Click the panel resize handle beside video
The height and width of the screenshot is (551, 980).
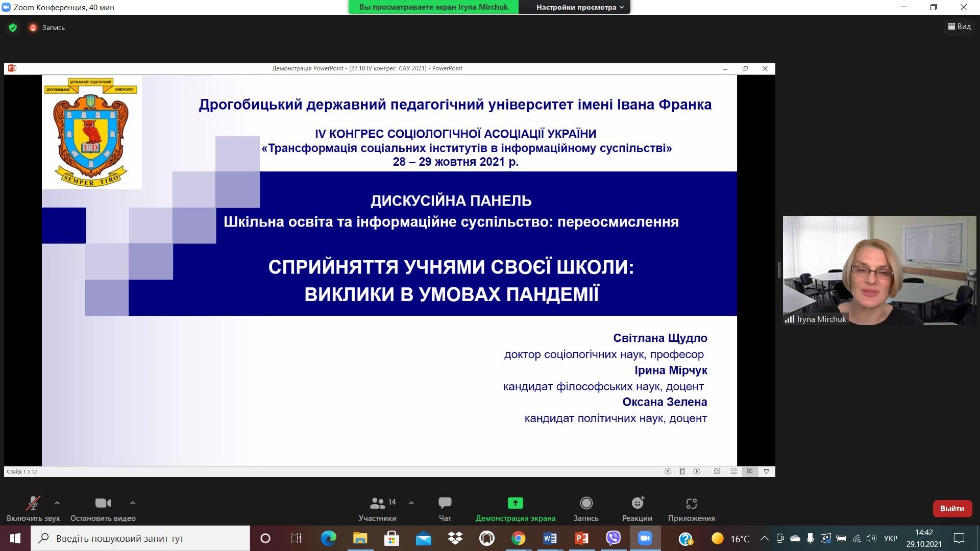pyautogui.click(x=779, y=270)
